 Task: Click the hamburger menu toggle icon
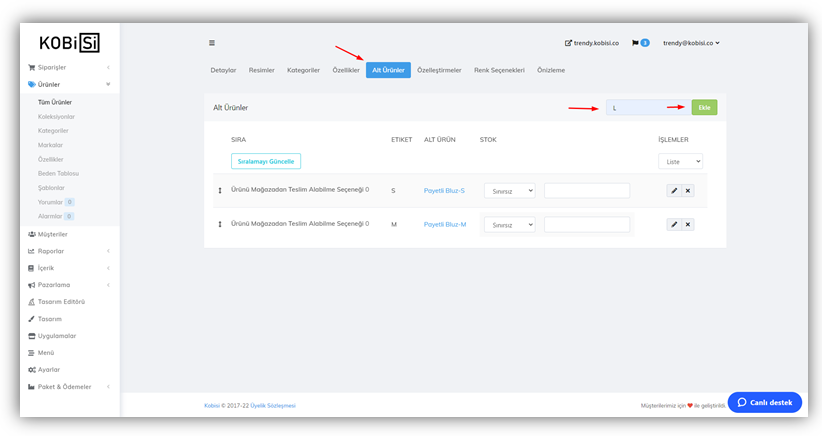(x=212, y=43)
